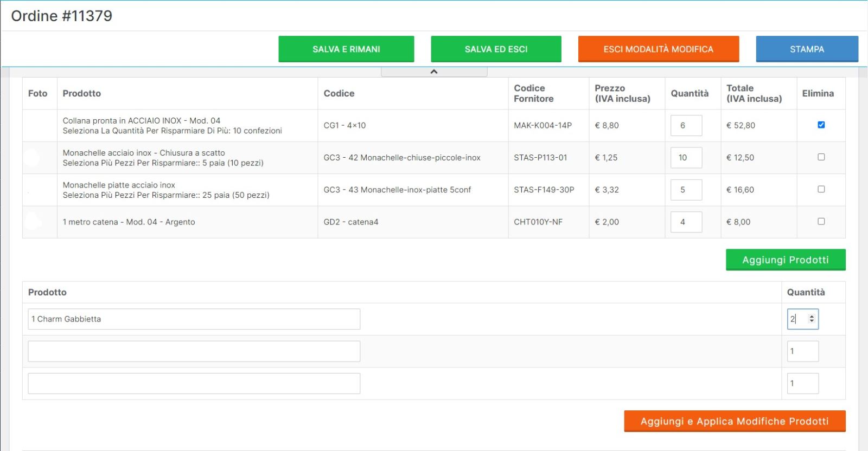868x451 pixels.
Task: Select code GC3 - 43 Monachelle-inox-piatte 5conf
Action: tap(397, 190)
